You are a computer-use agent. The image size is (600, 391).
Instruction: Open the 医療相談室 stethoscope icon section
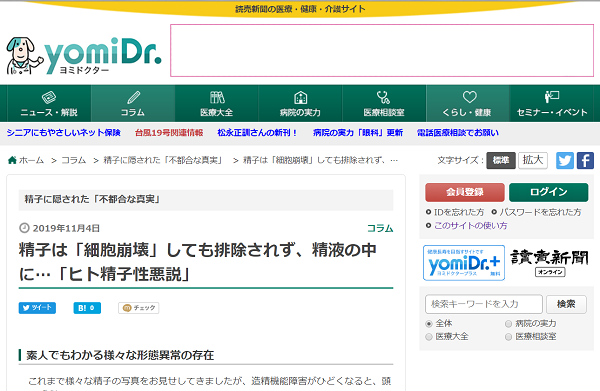383,97
